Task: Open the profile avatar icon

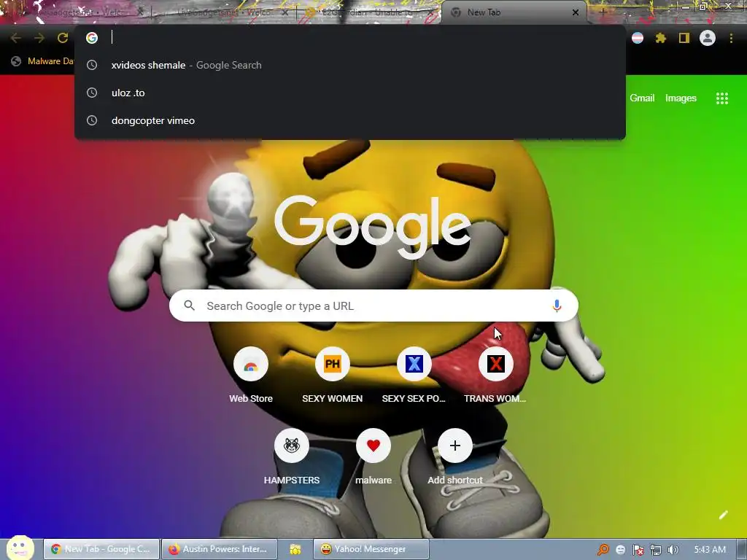Action: (708, 38)
